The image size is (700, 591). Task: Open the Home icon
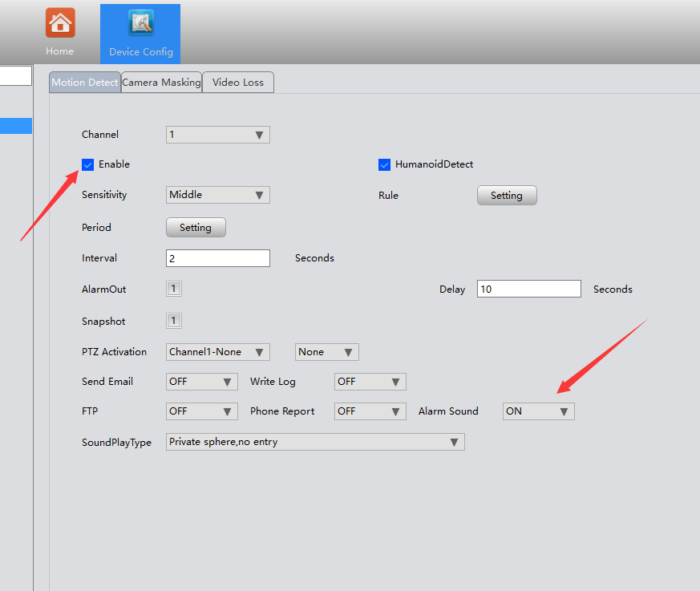coord(60,22)
